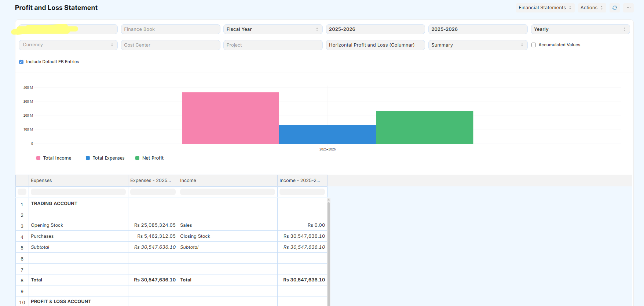This screenshot has width=644, height=306.
Task: Open the three-dots more options menu
Action: point(629,8)
